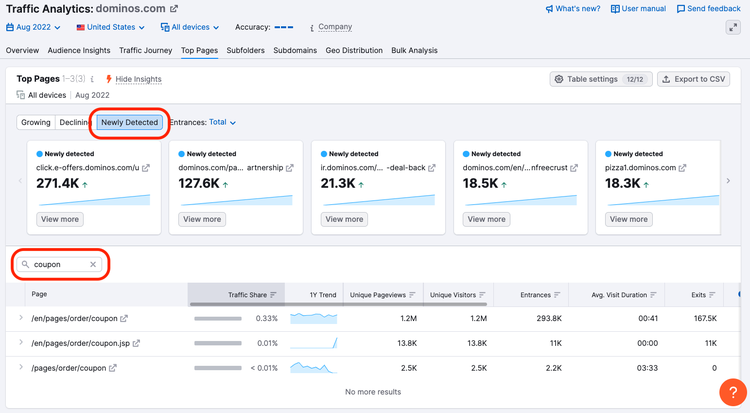Open /pages/order/coupon external link icon
The width and height of the screenshot is (750, 413).
click(112, 368)
